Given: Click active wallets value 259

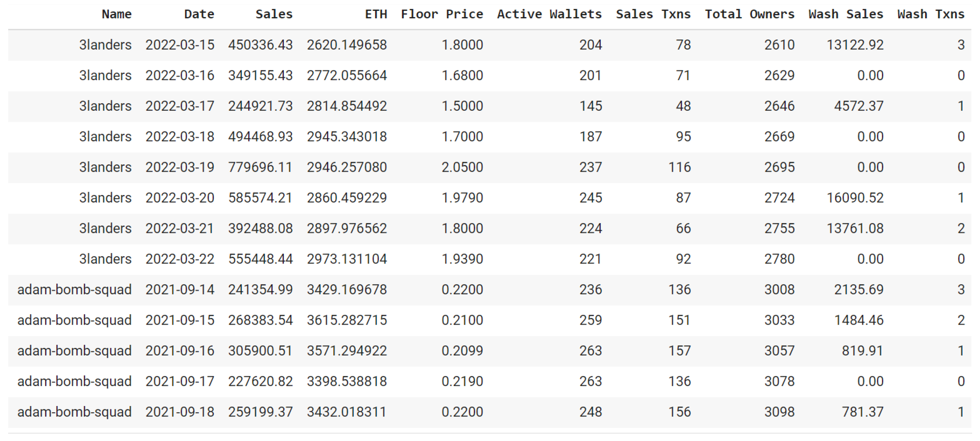Looking at the screenshot, I should pyautogui.click(x=591, y=320).
